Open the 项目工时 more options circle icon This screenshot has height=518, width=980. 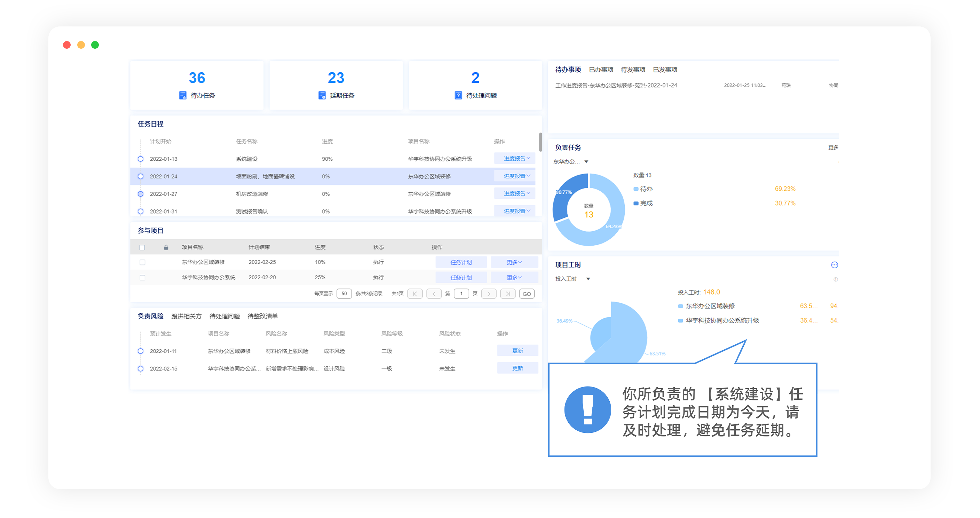point(834,265)
